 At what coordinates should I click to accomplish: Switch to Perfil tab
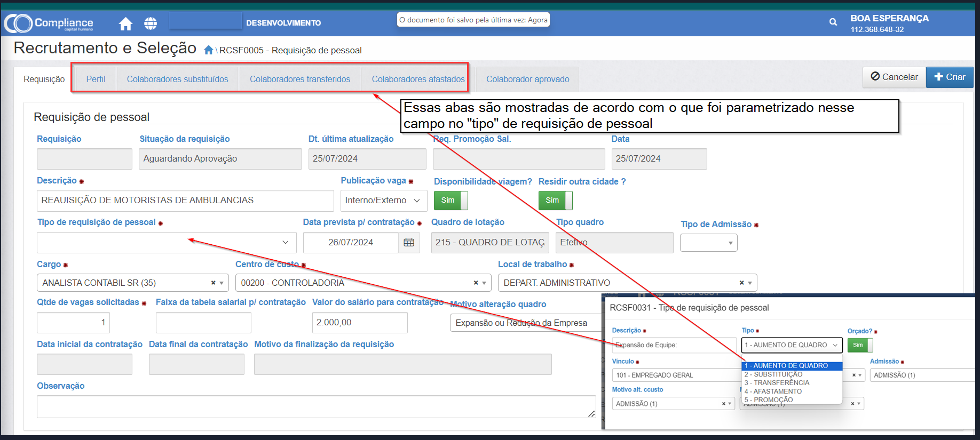tap(96, 79)
